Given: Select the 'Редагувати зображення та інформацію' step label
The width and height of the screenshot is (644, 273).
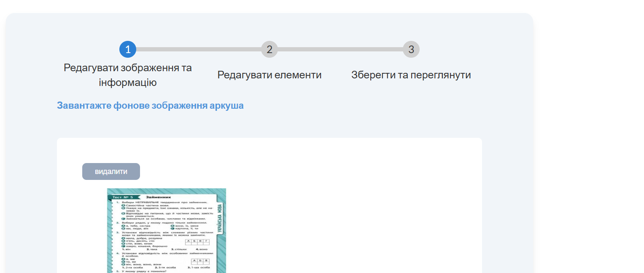Looking at the screenshot, I should (x=128, y=75).
